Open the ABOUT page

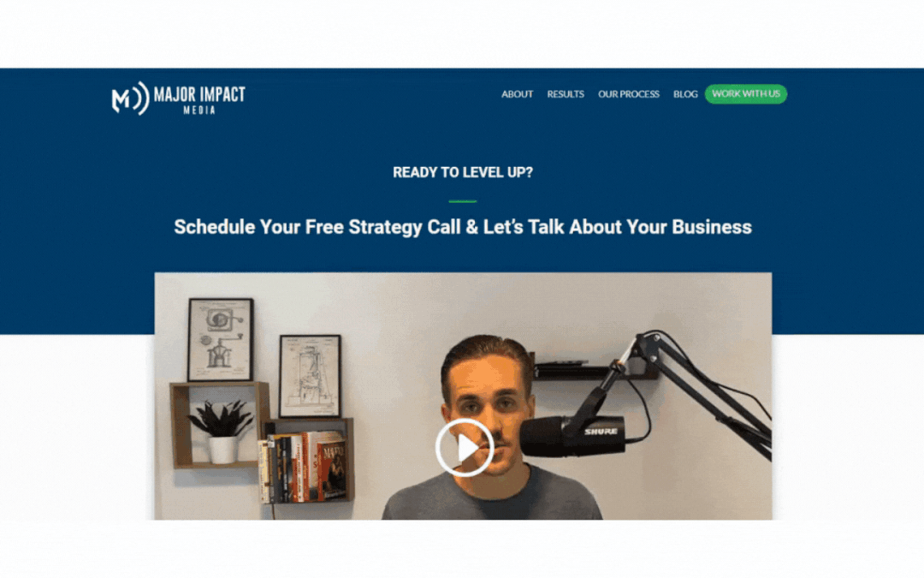coord(517,94)
